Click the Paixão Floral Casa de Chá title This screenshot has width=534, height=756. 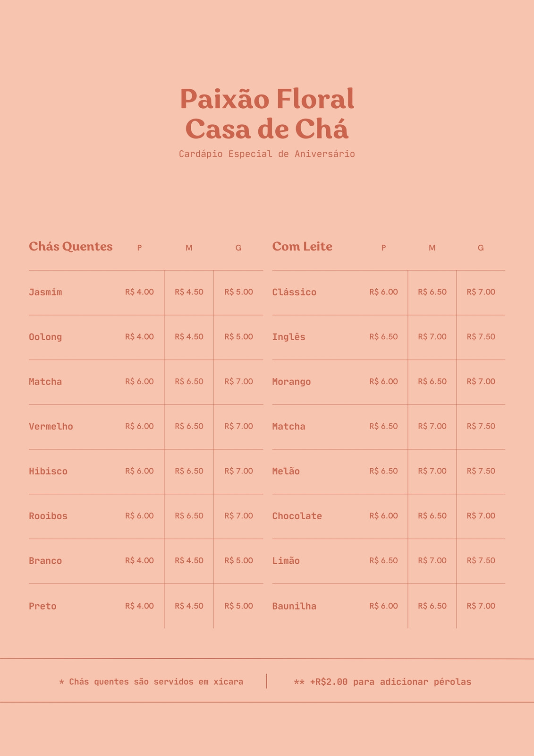pyautogui.click(x=267, y=114)
